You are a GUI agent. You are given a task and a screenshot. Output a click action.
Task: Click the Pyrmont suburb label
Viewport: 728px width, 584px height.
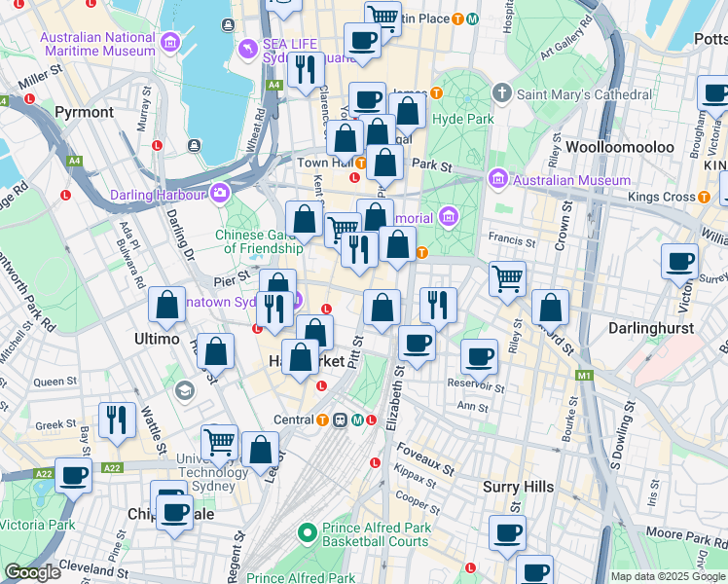[84, 112]
